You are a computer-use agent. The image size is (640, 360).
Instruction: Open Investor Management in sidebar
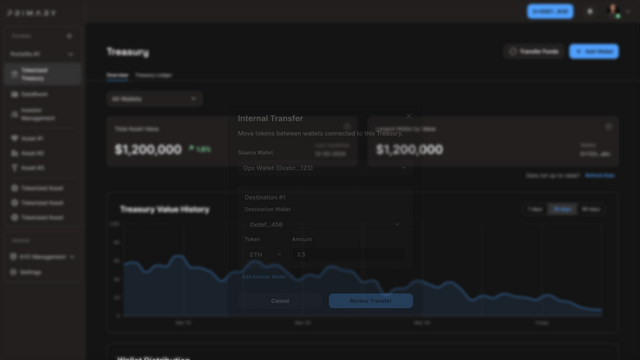tap(42, 114)
